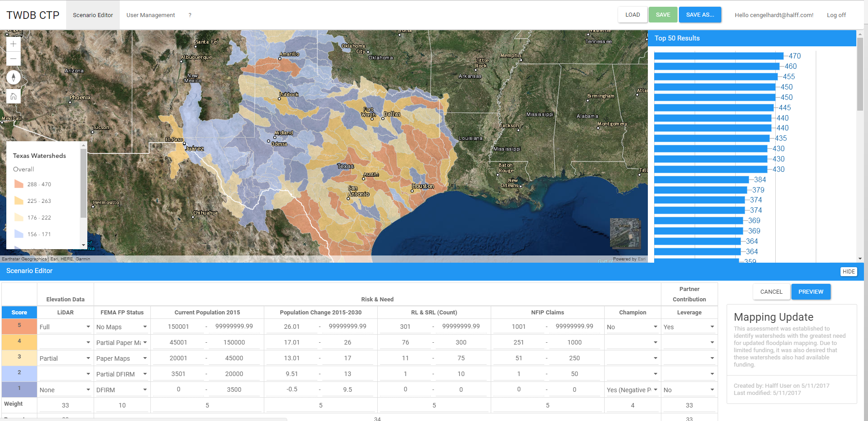Switch to the Scenario Editor tab
The height and width of the screenshot is (421, 868).
pos(93,15)
